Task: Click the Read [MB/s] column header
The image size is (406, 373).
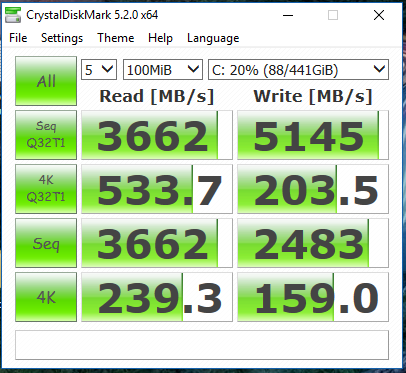Action: (157, 97)
